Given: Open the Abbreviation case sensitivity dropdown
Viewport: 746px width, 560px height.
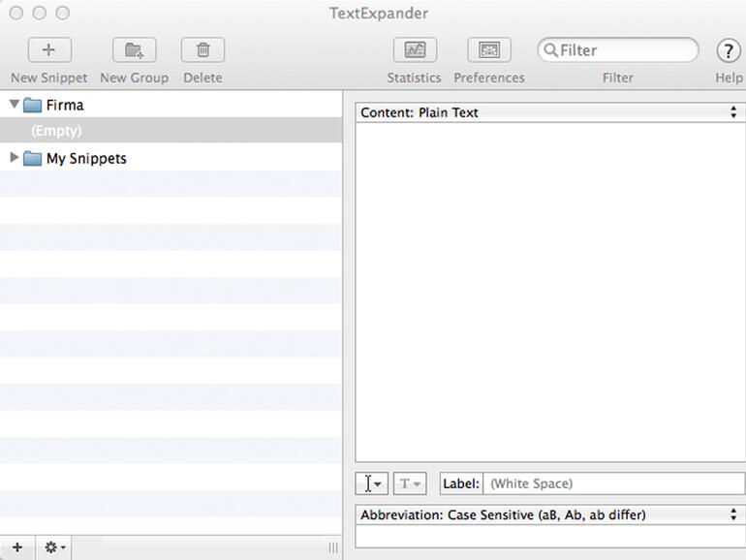Looking at the screenshot, I should click(550, 514).
